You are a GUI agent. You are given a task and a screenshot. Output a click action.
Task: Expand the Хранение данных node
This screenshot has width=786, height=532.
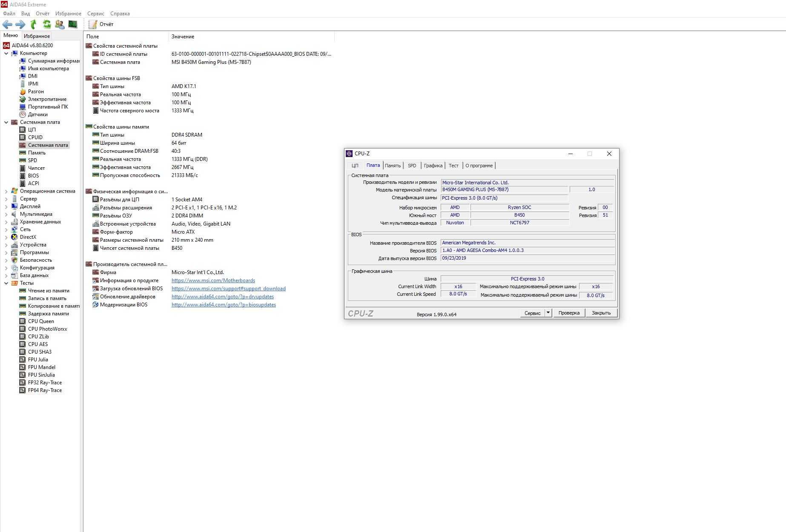tap(6, 222)
